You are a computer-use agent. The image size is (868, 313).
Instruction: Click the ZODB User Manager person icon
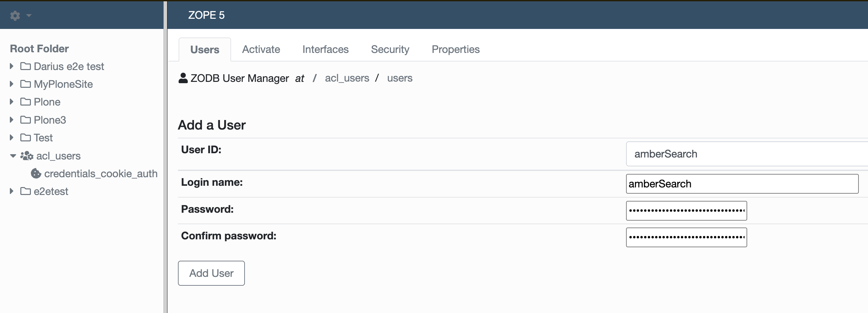pos(183,78)
